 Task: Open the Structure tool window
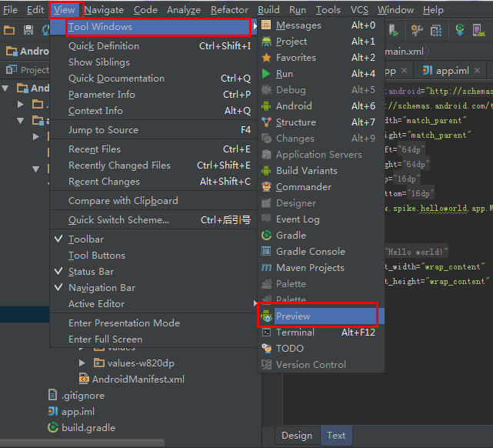click(321, 122)
